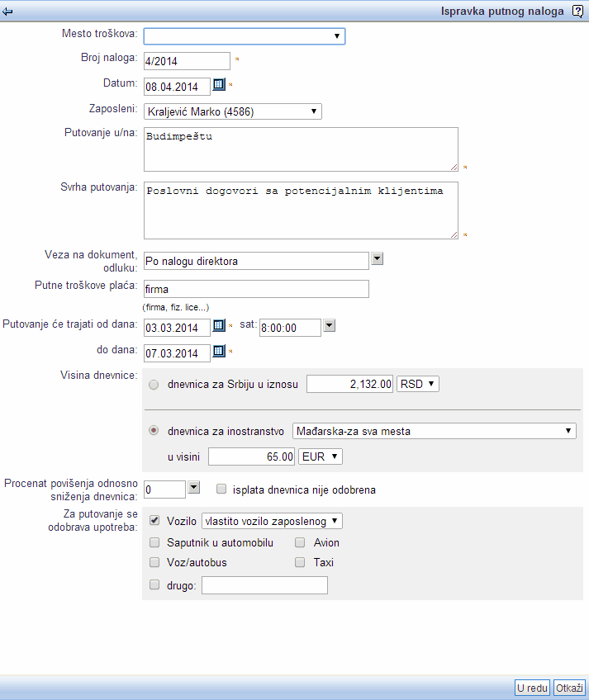Image resolution: width=589 pixels, height=700 pixels.
Task: Open calendar for 'do dana' end date
Action: [219, 351]
